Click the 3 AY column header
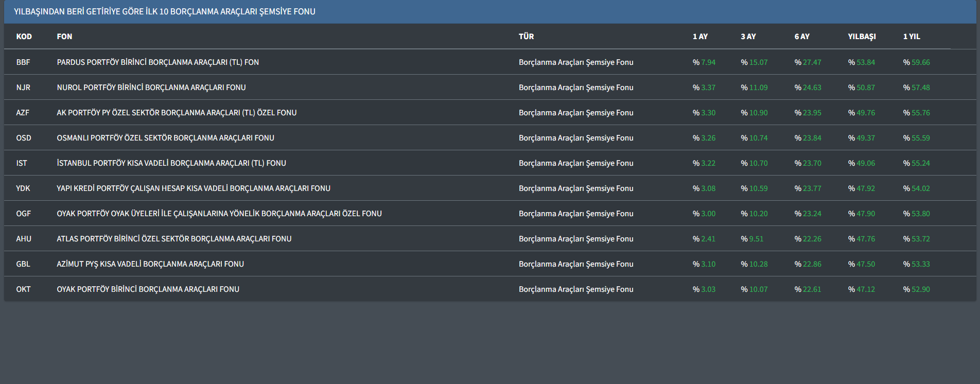Screen dimensions: 980x384 pos(748,37)
